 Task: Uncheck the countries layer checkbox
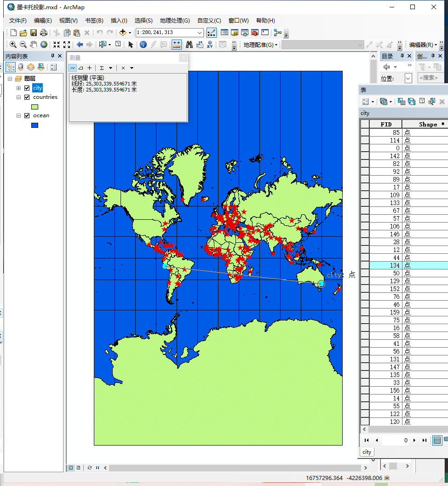(x=27, y=97)
